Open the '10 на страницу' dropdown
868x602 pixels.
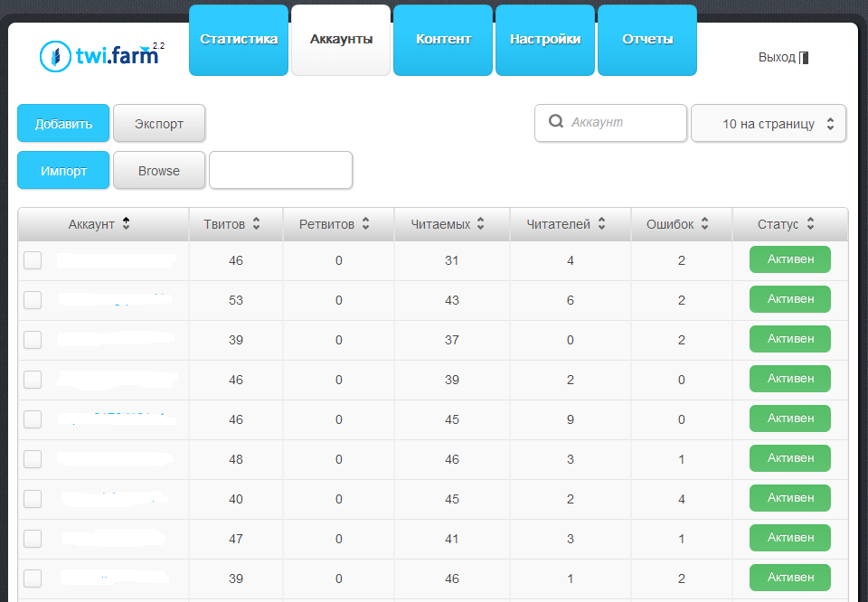769,124
